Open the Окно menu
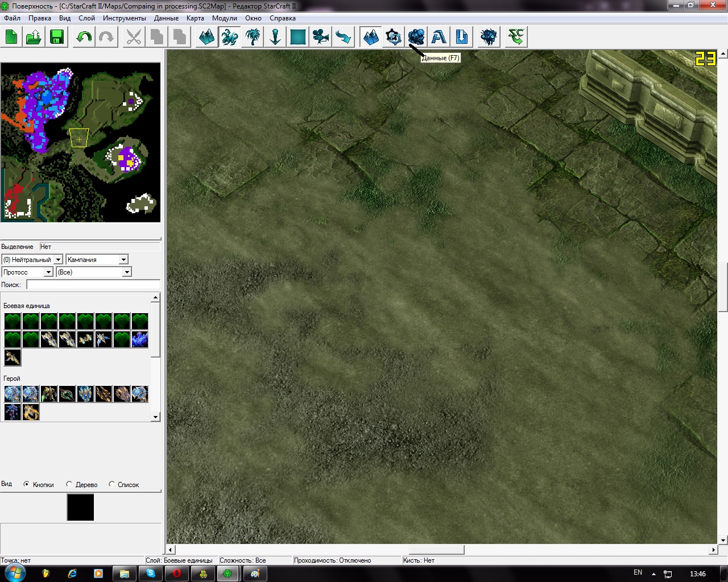 point(253,18)
